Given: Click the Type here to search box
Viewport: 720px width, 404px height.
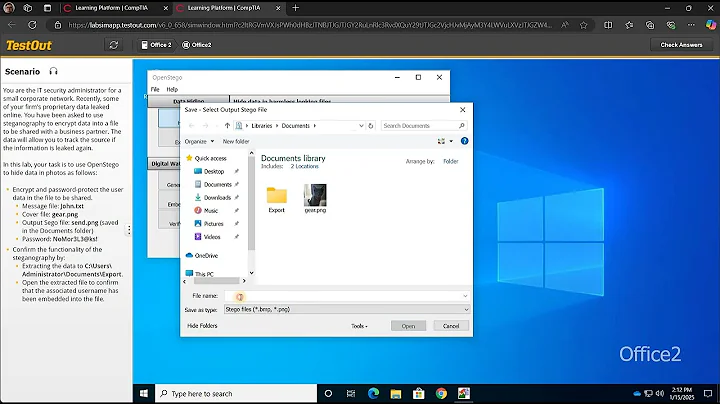Looking at the screenshot, I should coord(236,393).
